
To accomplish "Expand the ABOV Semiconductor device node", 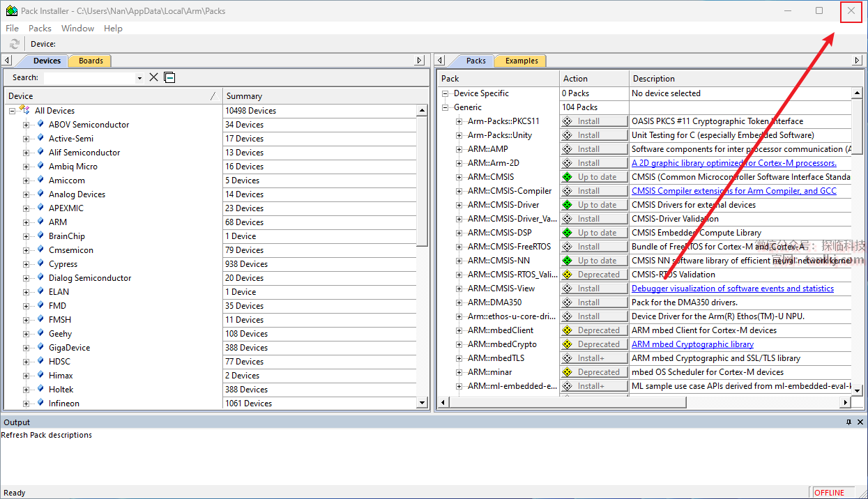I will pyautogui.click(x=26, y=125).
